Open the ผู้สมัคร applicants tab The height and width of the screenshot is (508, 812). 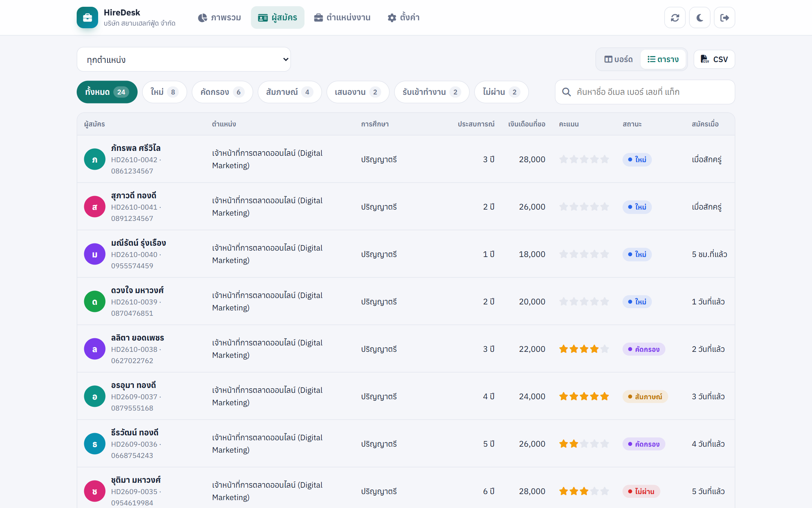(x=277, y=18)
